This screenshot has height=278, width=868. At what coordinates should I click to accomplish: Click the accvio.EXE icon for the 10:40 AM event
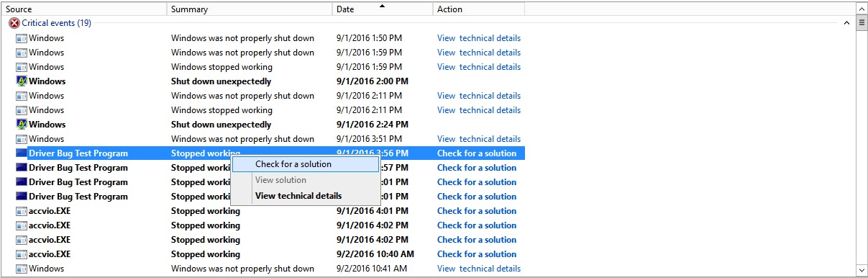click(x=22, y=254)
